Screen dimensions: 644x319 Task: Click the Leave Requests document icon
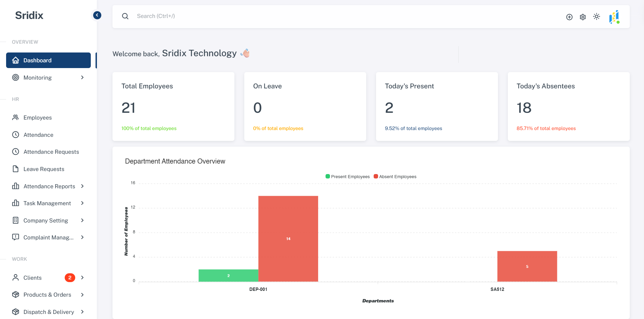point(16,169)
